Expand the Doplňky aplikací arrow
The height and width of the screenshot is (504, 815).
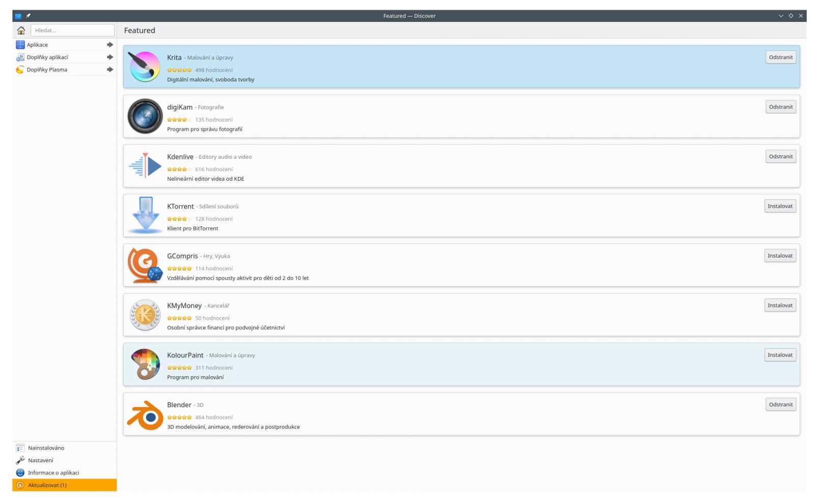110,57
